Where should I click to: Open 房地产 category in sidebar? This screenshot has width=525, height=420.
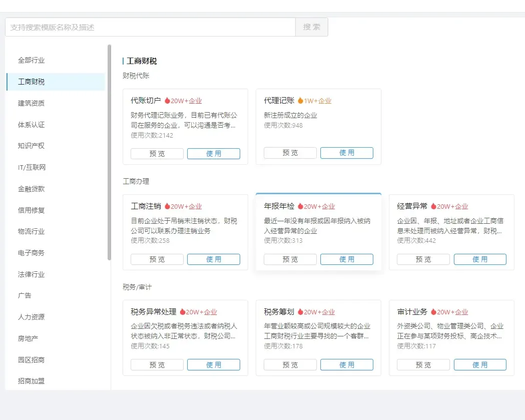(28, 338)
